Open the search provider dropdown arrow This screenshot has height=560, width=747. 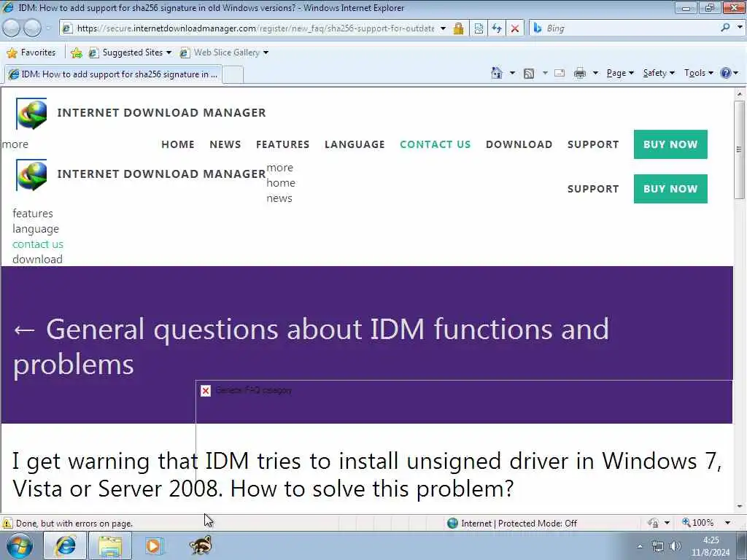click(740, 28)
